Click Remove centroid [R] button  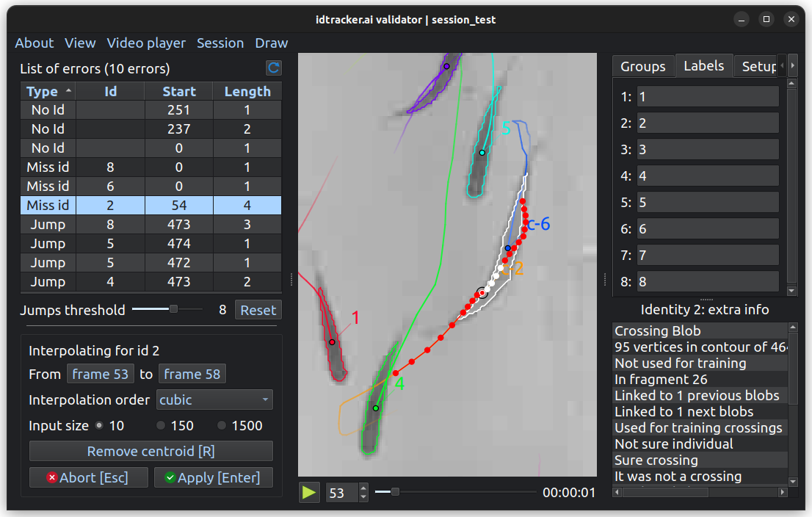coord(151,451)
